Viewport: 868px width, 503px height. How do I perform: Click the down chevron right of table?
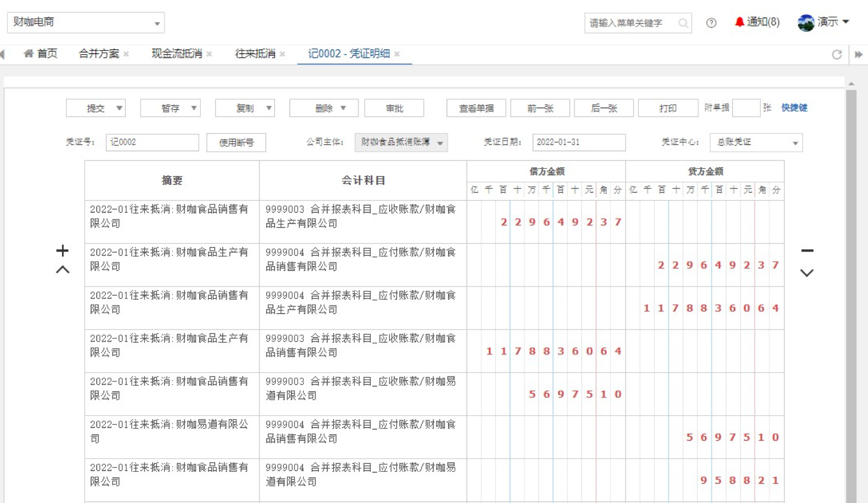(806, 273)
